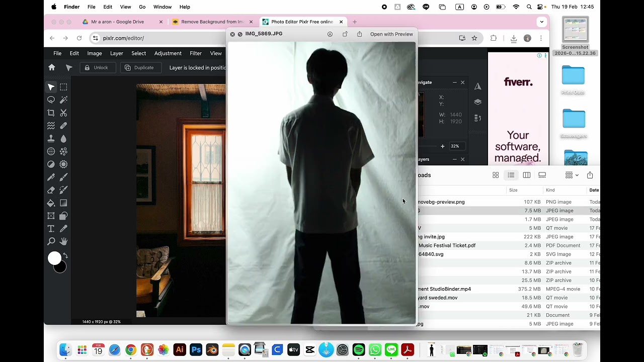Open Chrome tab search chevron

tap(541, 22)
